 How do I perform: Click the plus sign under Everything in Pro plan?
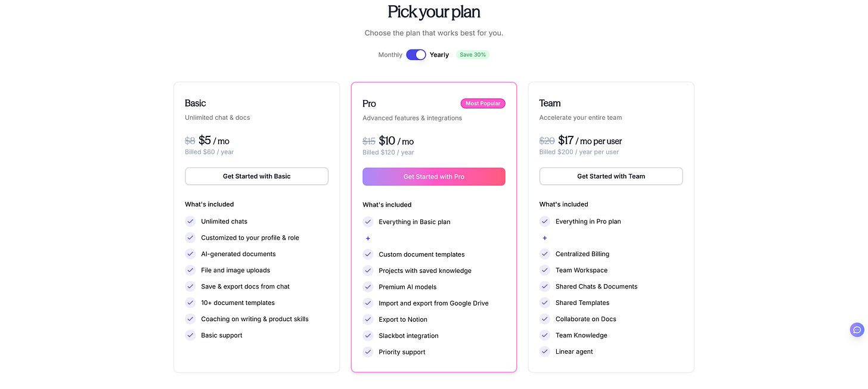click(544, 238)
